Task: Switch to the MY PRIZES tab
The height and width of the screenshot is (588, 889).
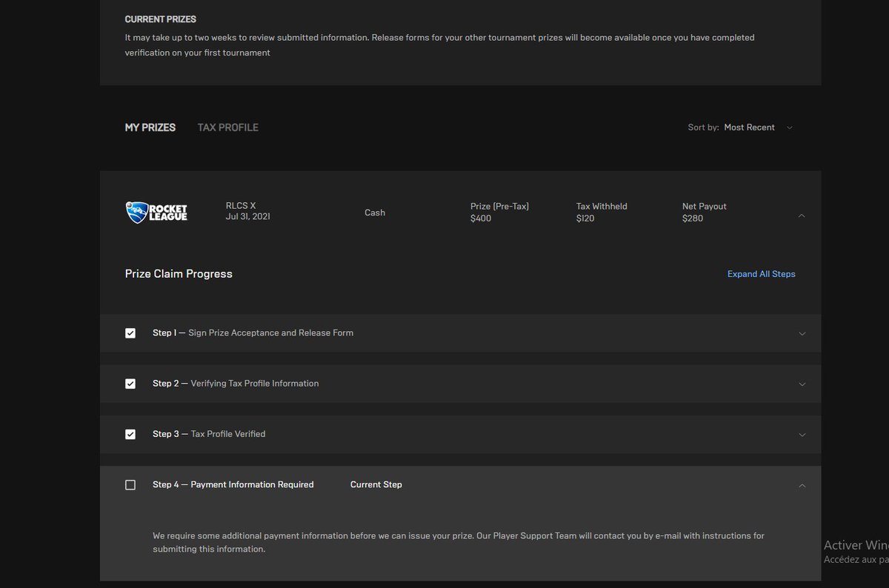Action: tap(150, 127)
